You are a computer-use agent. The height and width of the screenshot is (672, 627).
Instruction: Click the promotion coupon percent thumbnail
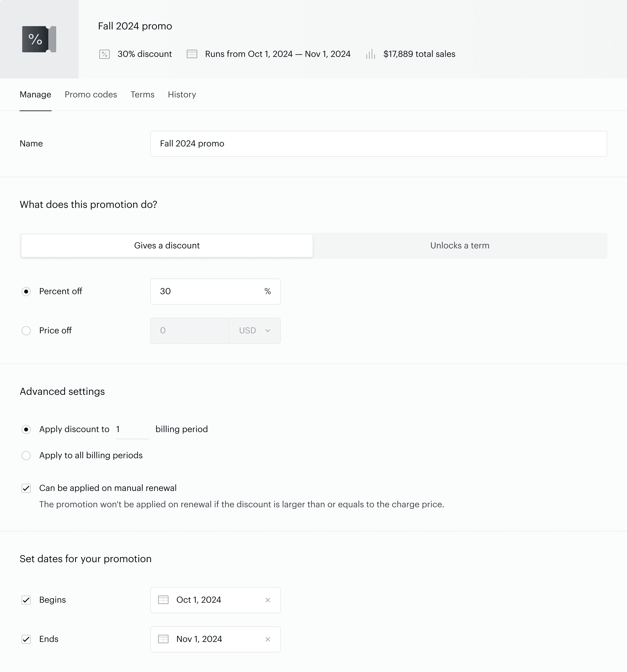point(39,39)
